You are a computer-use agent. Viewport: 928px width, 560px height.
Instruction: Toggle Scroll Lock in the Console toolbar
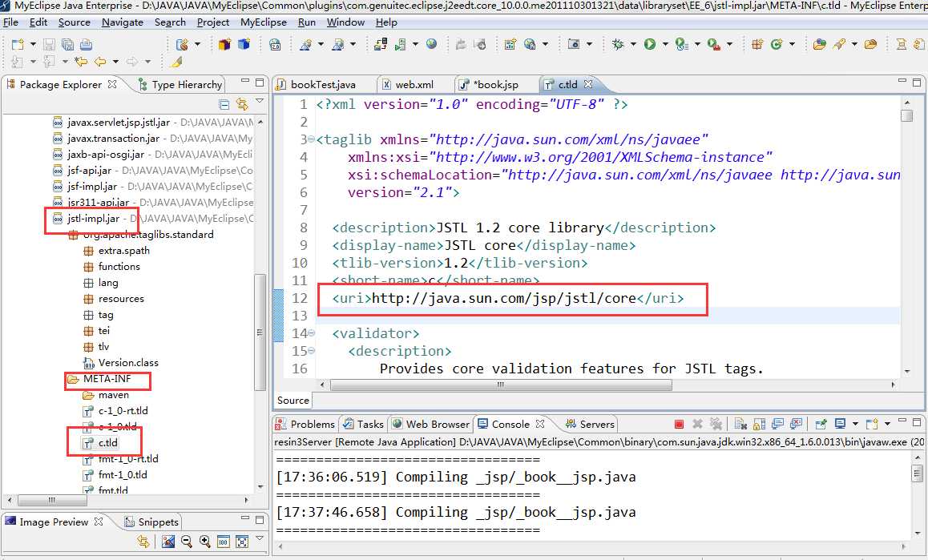(760, 424)
